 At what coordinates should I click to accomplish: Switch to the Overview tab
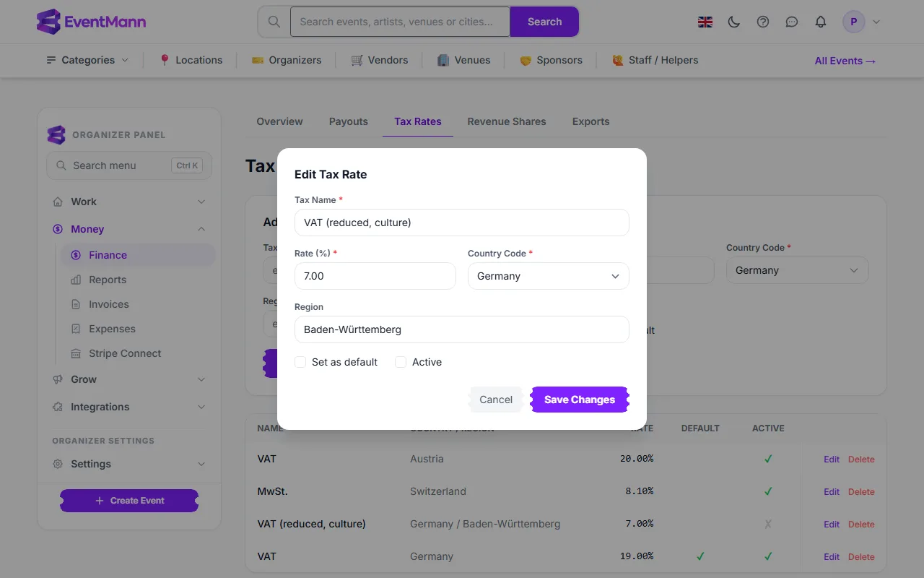pos(279,121)
